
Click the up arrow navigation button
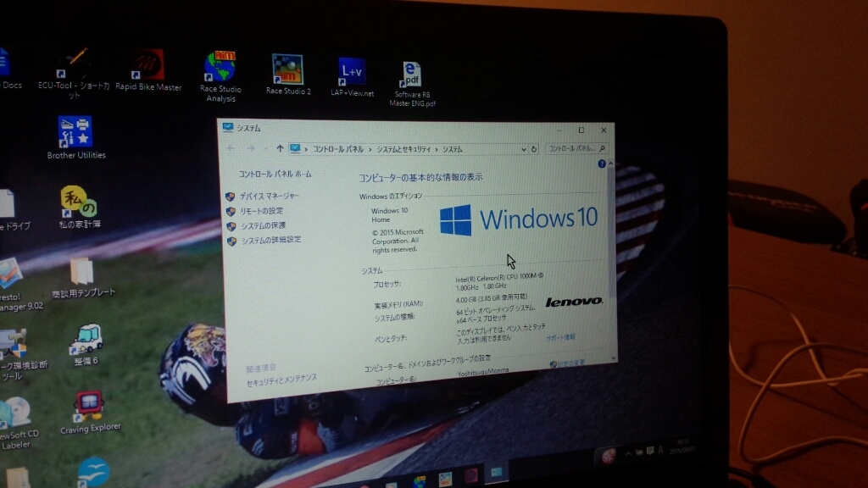(280, 149)
